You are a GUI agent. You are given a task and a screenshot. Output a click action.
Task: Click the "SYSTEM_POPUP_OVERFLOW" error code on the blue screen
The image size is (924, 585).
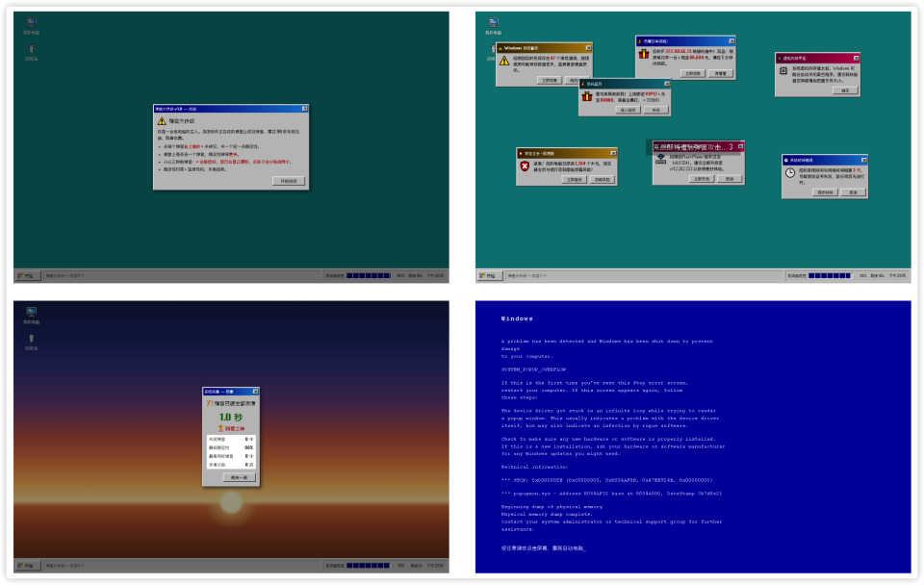tap(533, 369)
